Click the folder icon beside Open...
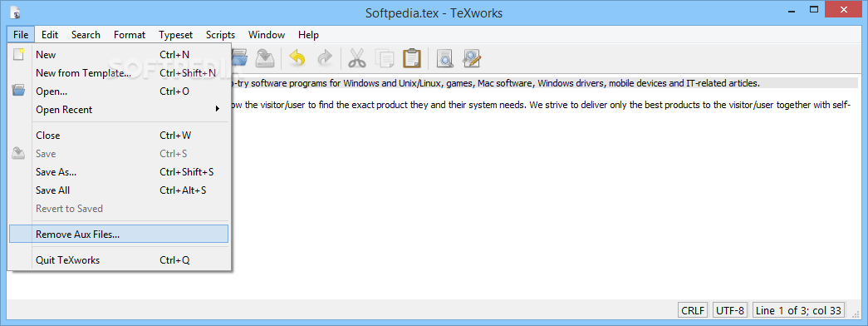 (x=19, y=91)
